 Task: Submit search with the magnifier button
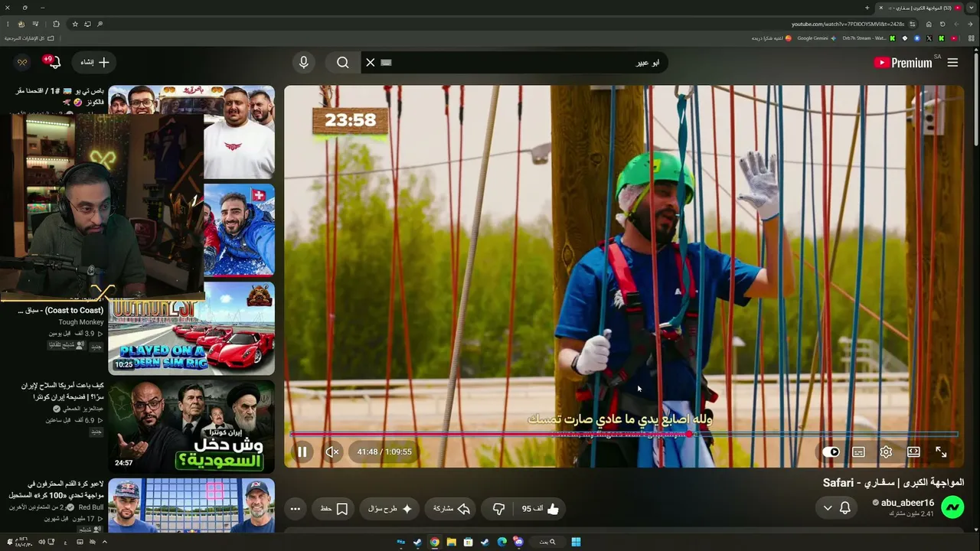coord(343,63)
